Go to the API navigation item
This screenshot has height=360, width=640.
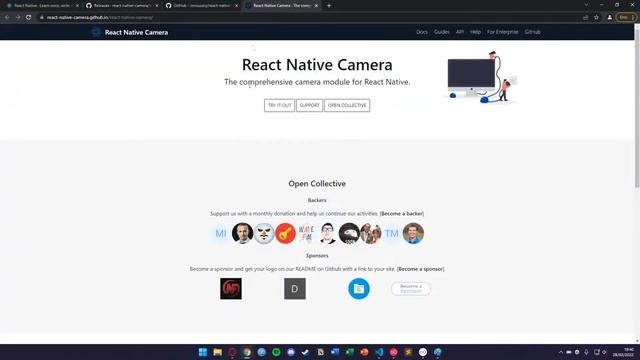(x=460, y=32)
